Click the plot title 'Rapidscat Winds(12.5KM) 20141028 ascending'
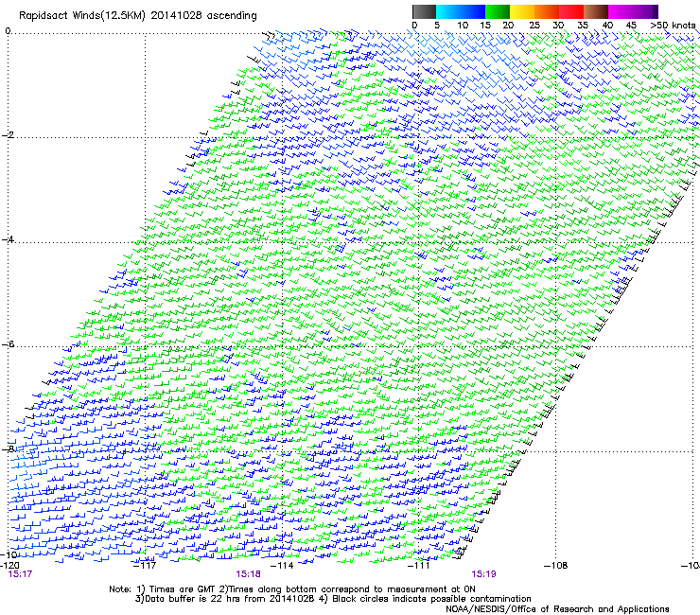700x615 pixels. coord(138,16)
